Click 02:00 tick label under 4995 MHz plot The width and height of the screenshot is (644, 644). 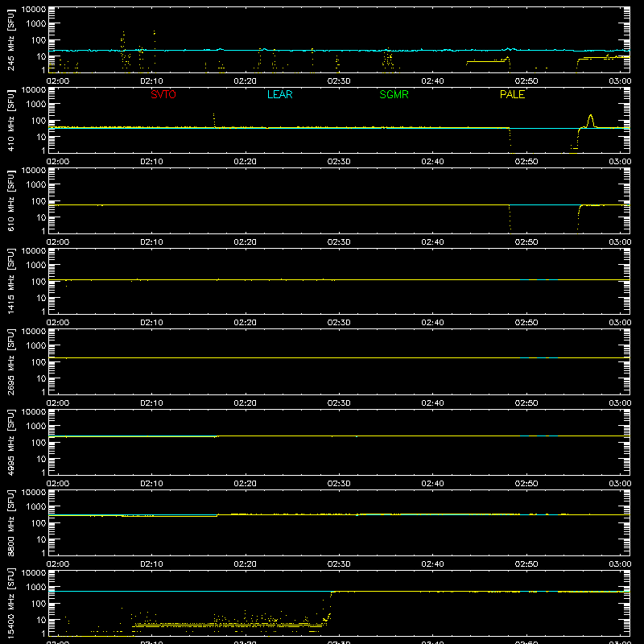pos(58,484)
